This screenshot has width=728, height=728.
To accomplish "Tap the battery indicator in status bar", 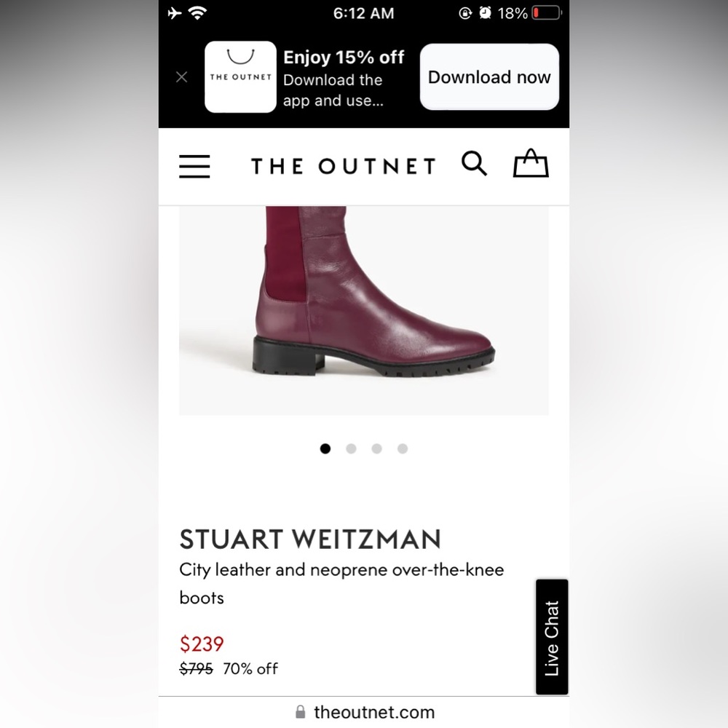I will [546, 13].
